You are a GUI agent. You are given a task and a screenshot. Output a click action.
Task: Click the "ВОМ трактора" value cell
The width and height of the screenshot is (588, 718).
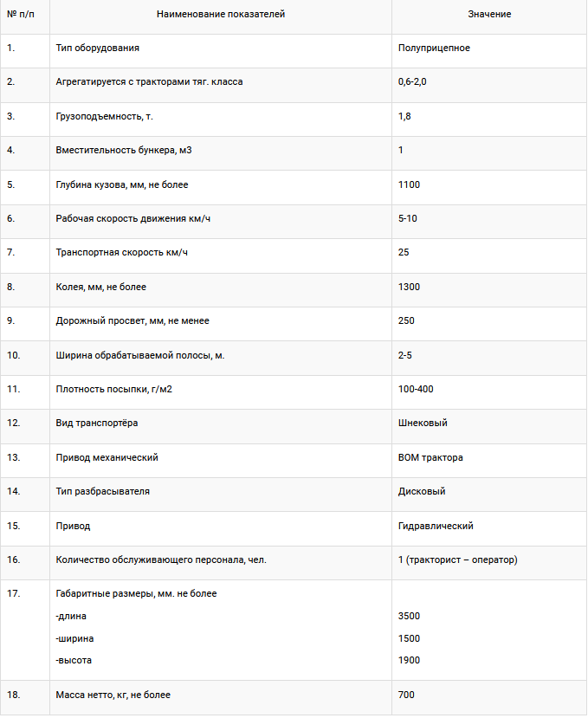tap(430, 457)
